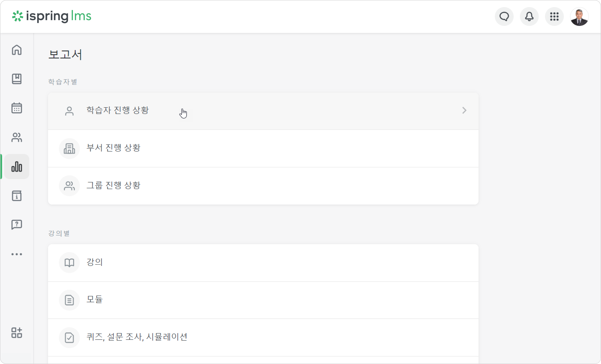Open the calendar icon in sidebar

pos(17,108)
